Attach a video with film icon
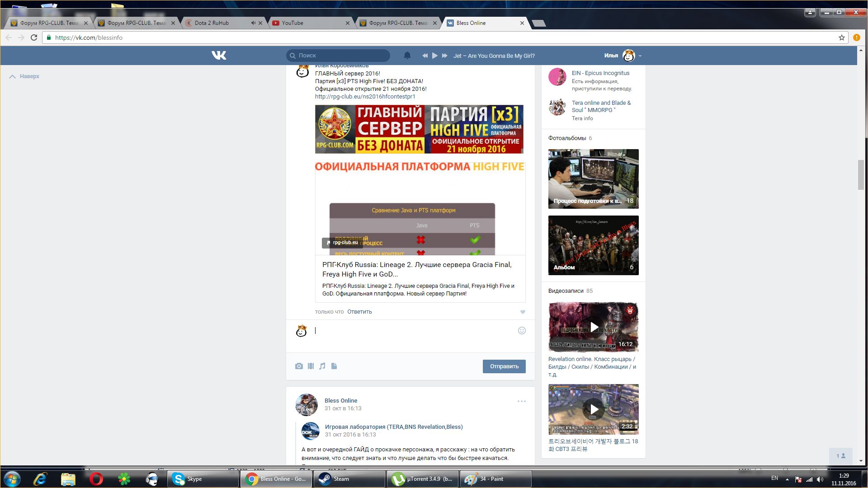Viewport: 868px width, 488px height. [311, 366]
